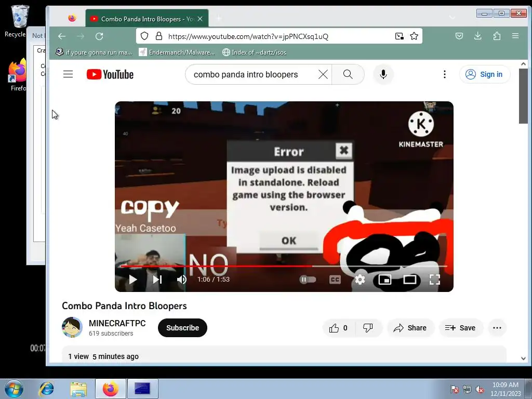
Task: Switch to theater mode
Action: pyautogui.click(x=410, y=280)
